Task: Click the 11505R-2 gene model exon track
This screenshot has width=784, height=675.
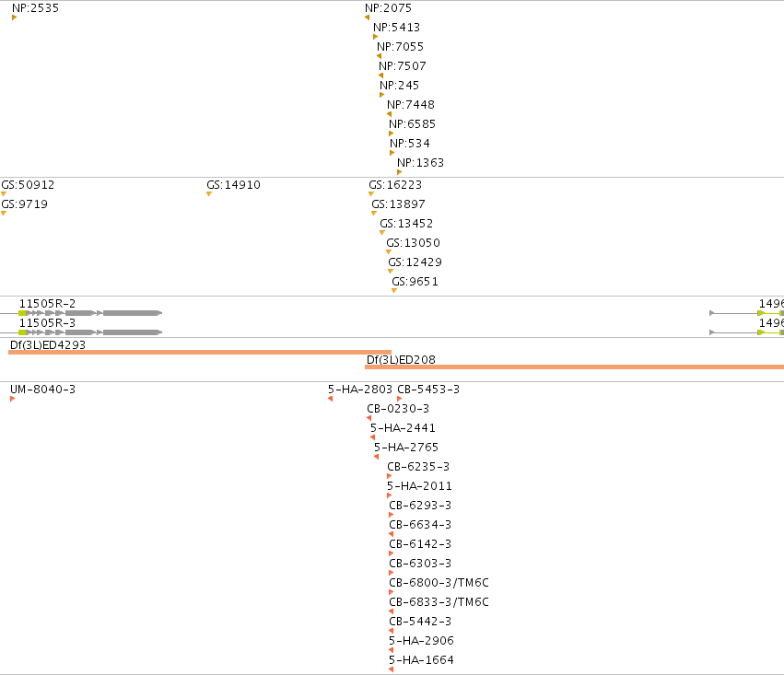Action: [90, 313]
